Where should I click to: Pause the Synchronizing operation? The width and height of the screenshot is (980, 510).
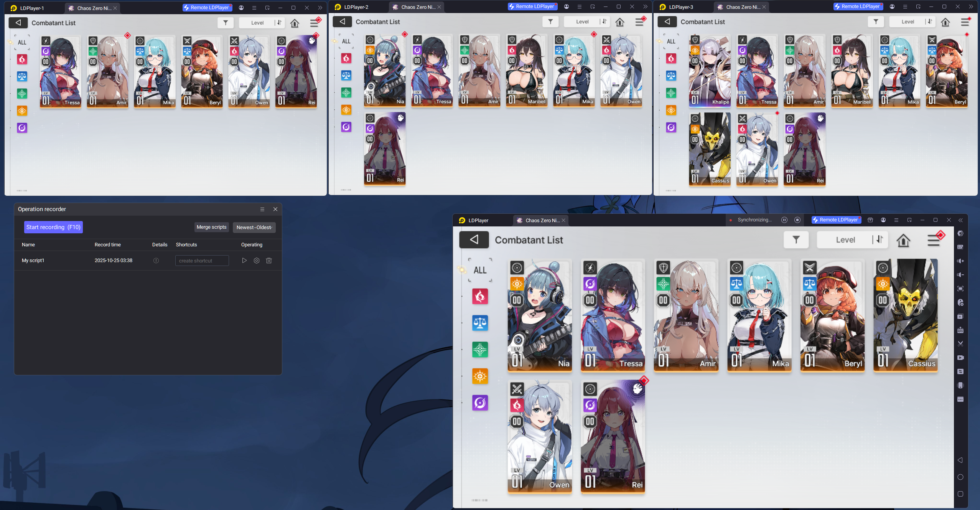(x=784, y=220)
